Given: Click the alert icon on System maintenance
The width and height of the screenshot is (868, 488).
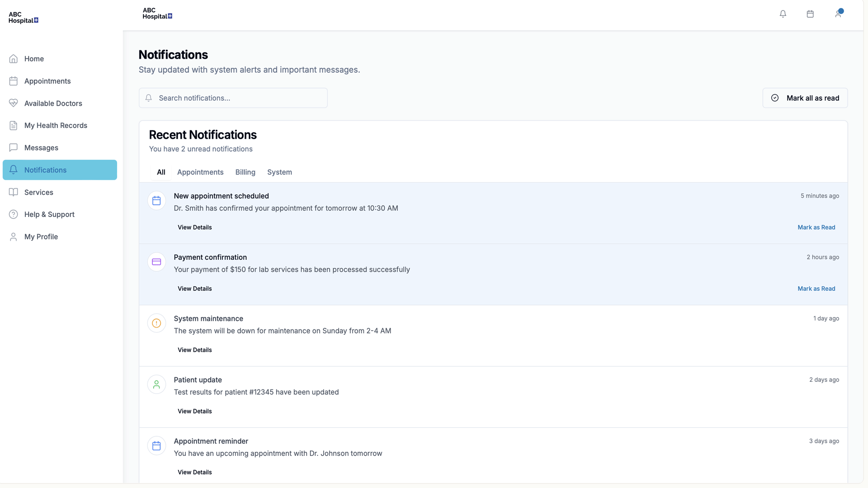Looking at the screenshot, I should click(156, 323).
